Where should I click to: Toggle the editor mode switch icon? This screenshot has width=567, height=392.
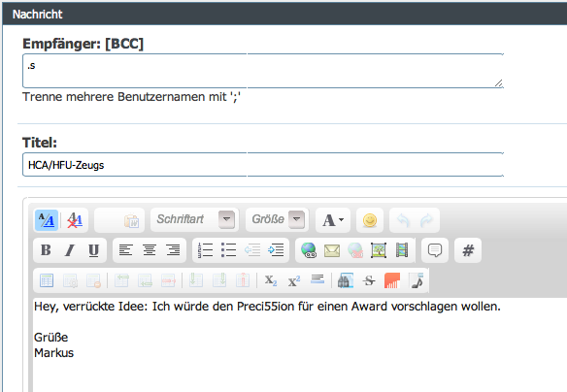[47, 220]
